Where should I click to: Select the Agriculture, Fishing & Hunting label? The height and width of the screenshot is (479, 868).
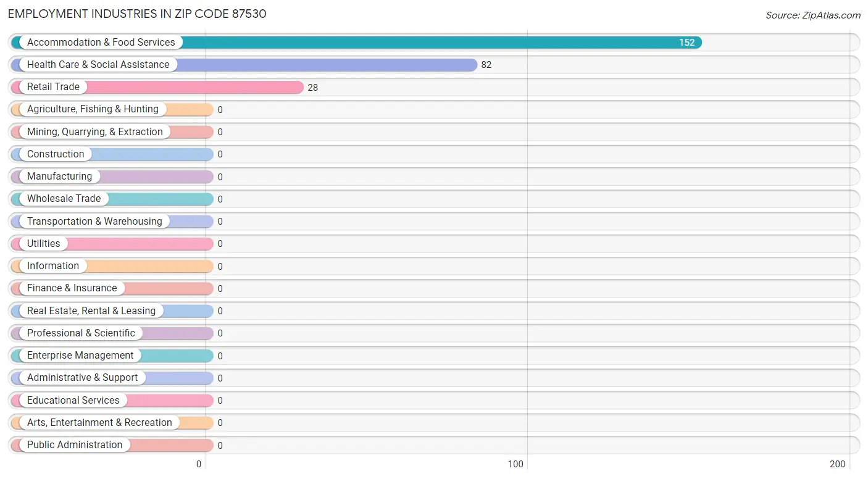(x=93, y=109)
